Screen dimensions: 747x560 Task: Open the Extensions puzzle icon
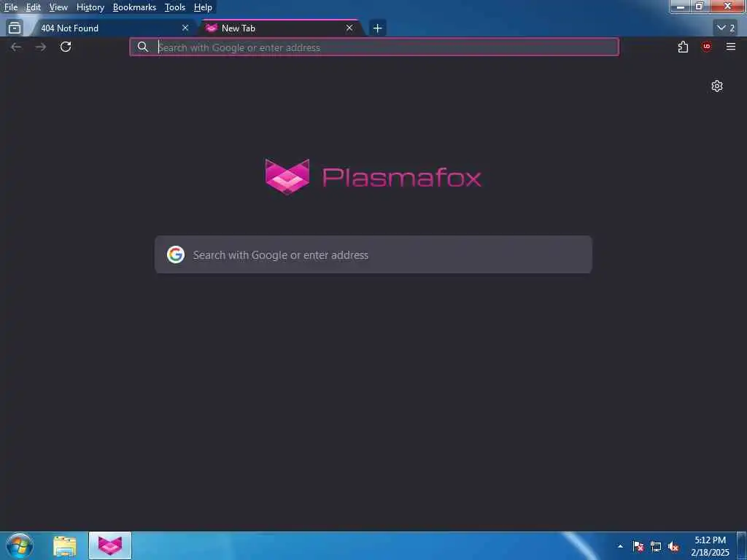683,47
